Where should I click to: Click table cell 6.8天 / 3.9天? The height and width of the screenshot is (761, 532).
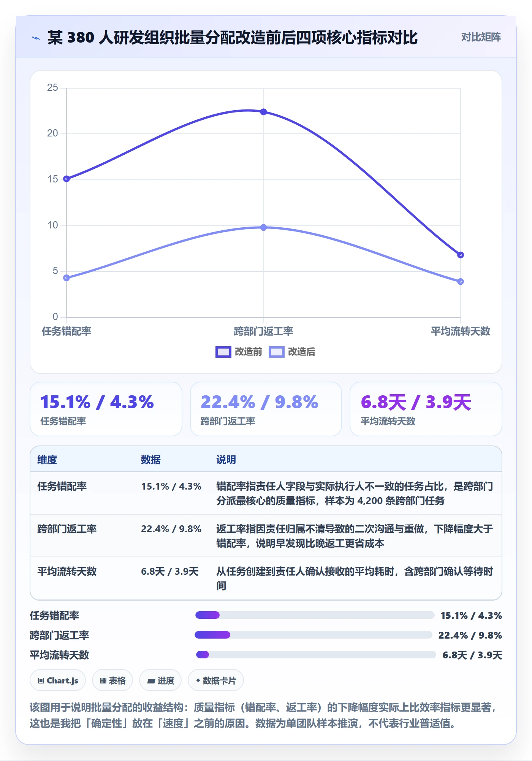pos(170,572)
